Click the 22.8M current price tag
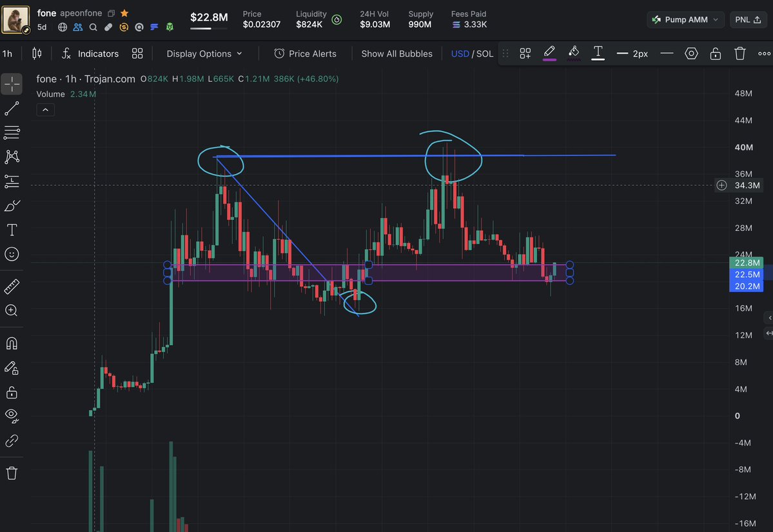The height and width of the screenshot is (532, 773). tap(747, 263)
